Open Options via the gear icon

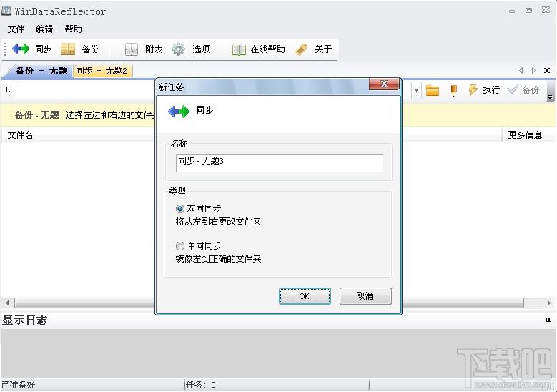178,49
